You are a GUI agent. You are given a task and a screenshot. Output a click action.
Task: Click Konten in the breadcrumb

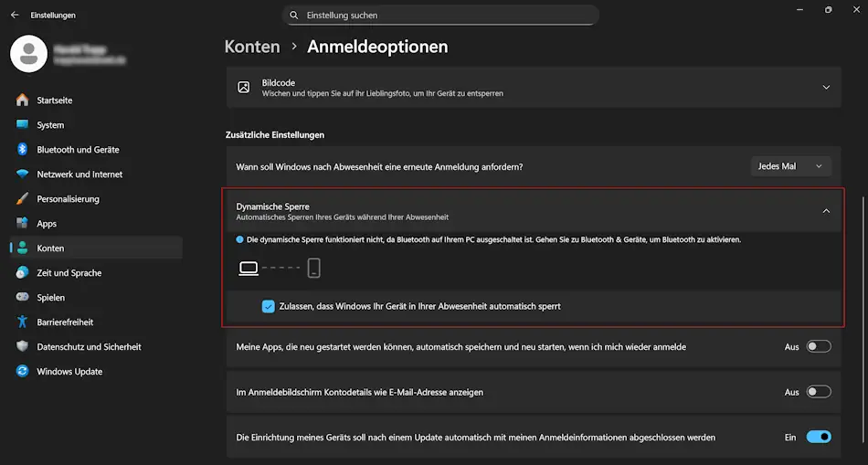coord(252,47)
